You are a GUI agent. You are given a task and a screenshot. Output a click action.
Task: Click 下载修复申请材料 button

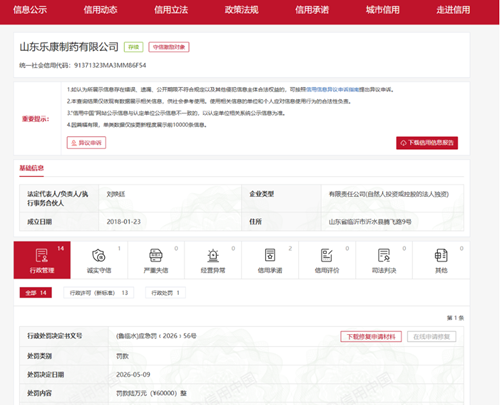[x=371, y=337]
